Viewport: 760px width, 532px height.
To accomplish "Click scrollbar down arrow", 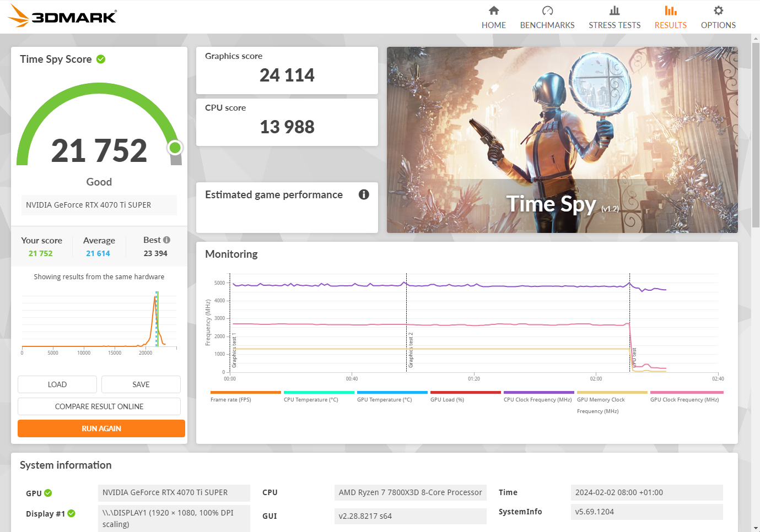I will [x=756, y=528].
